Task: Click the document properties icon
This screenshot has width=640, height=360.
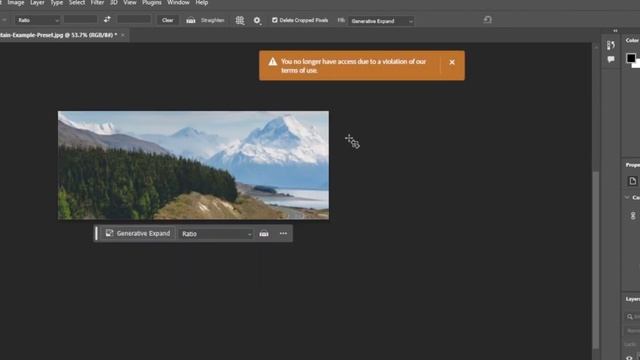Action: point(632,181)
